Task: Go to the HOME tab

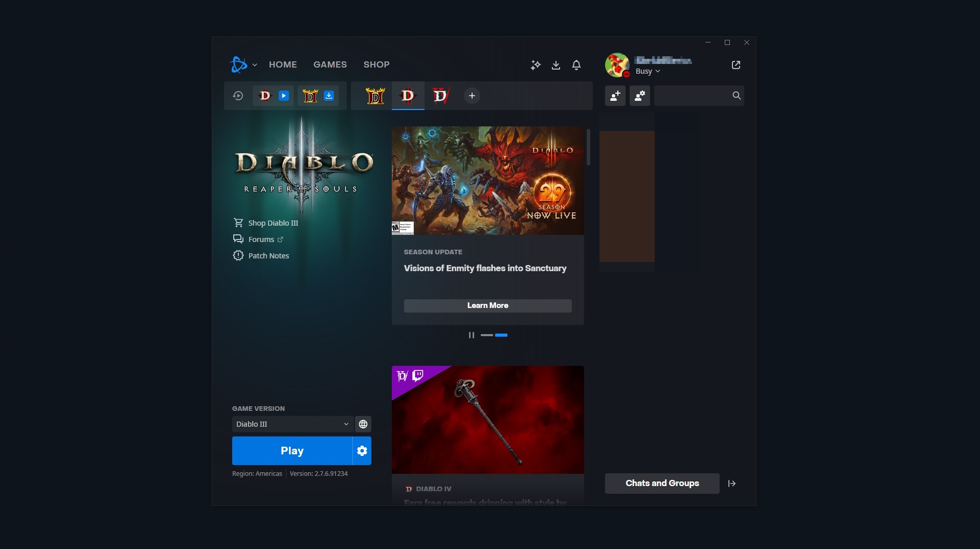Action: click(x=283, y=64)
